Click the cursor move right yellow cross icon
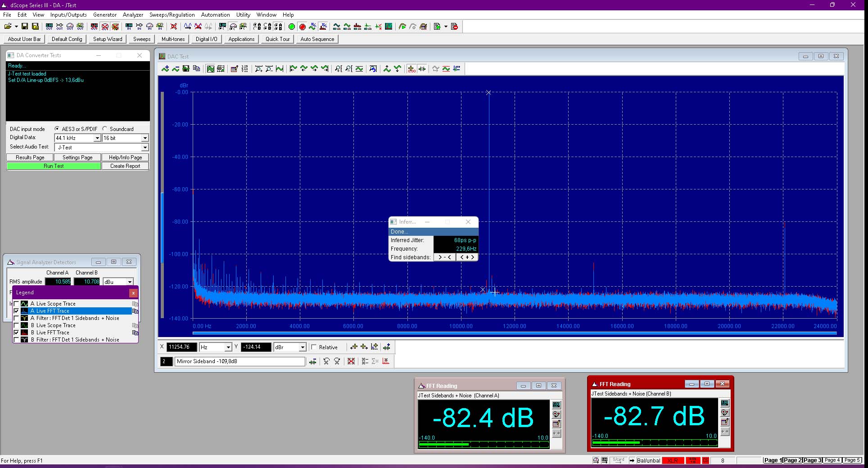 pyautogui.click(x=364, y=347)
